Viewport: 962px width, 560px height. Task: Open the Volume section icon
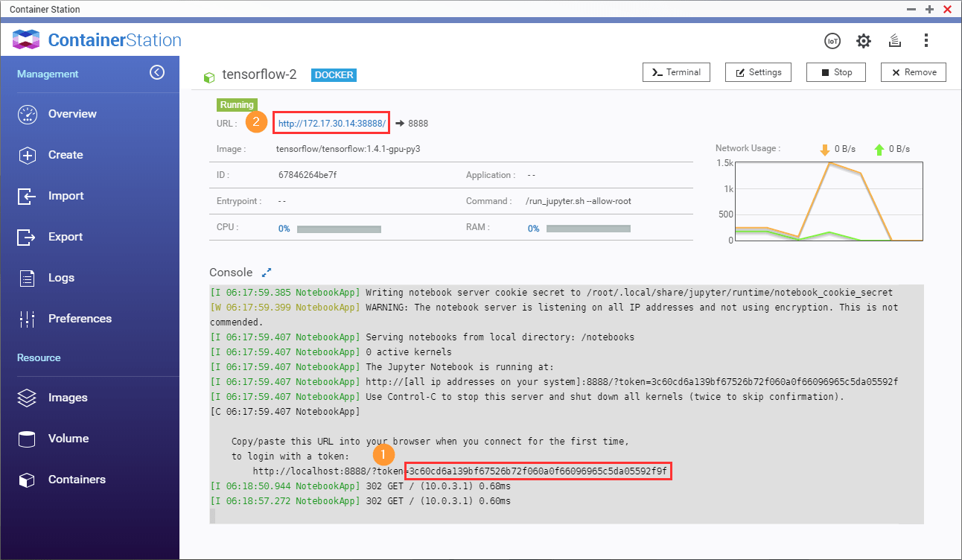pos(25,438)
